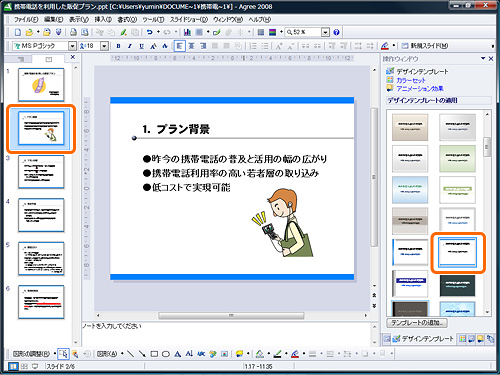Toggle underline formatting

tap(142, 46)
